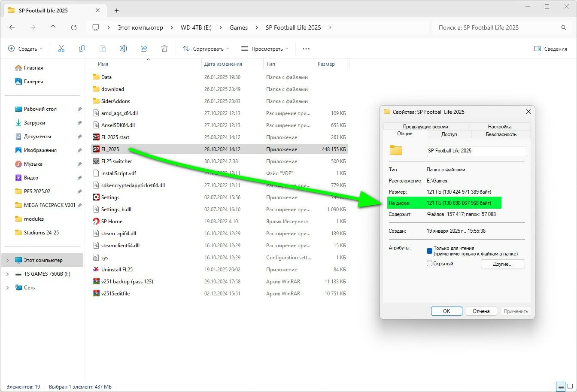Open 'Рабочий стол' in sidebar
Image resolution: width=577 pixels, height=392 pixels.
click(x=40, y=109)
